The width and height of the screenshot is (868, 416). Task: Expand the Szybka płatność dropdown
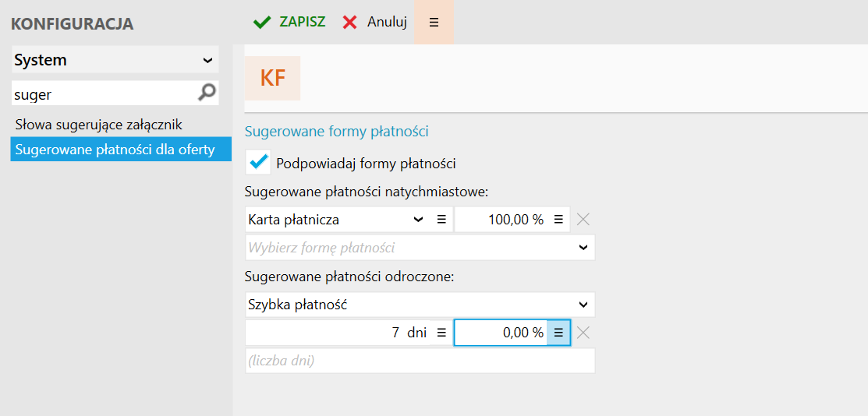[583, 305]
